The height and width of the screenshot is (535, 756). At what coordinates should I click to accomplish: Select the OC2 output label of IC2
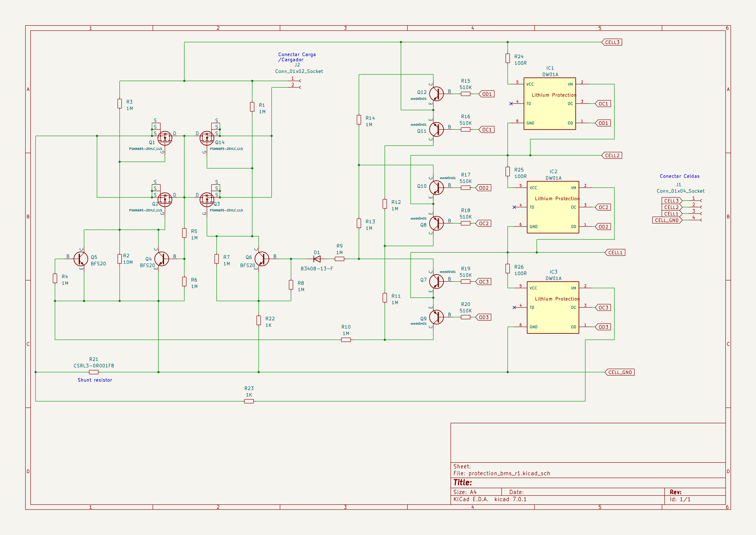603,207
